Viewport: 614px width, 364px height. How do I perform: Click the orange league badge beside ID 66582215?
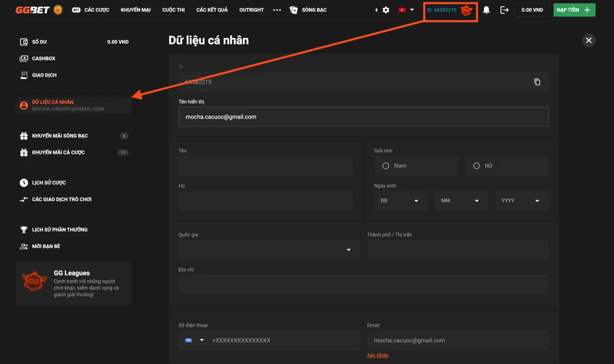[466, 10]
